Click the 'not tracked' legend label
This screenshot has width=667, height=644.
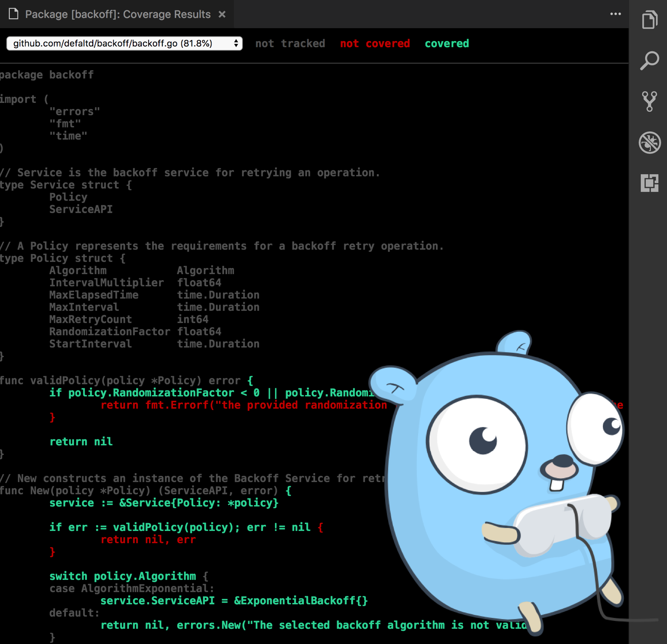[x=290, y=44]
